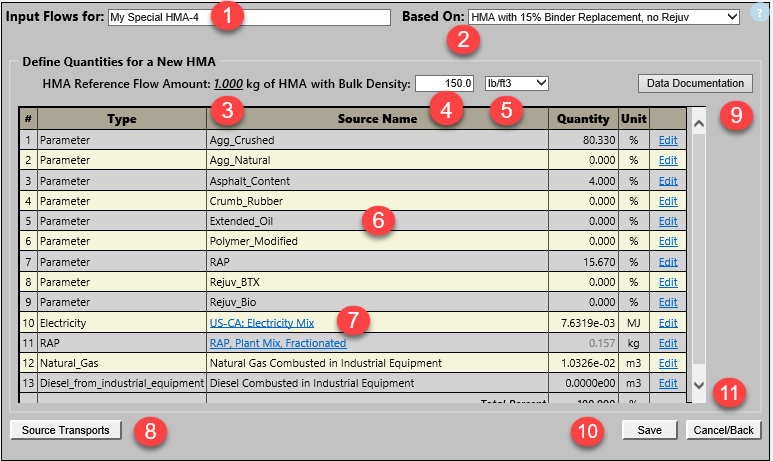Edit the Agg_Crushed parameter row

667,141
